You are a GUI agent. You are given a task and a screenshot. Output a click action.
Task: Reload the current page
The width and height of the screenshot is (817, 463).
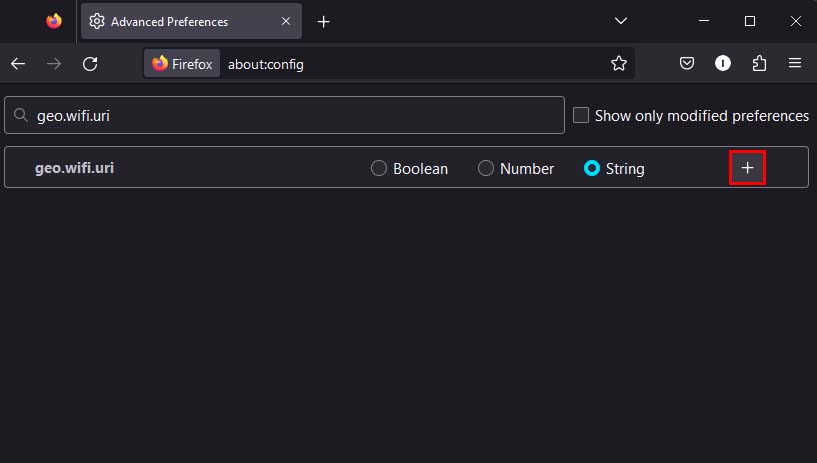90,64
